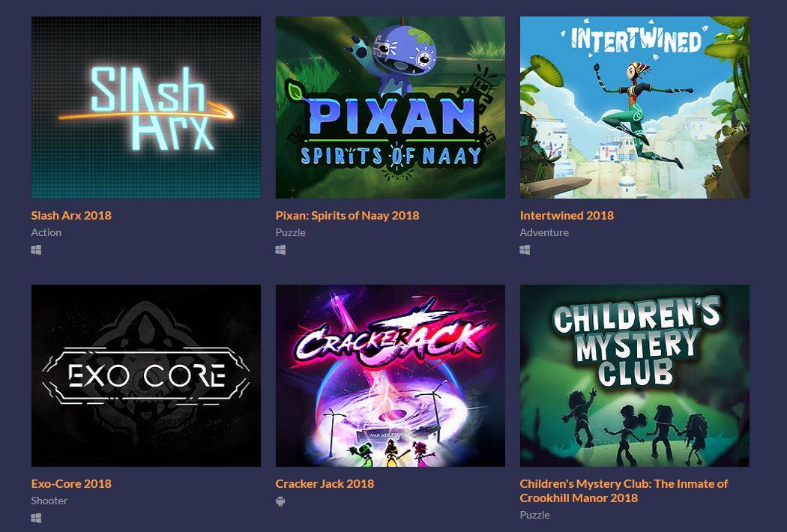This screenshot has height=532, width=787.
Task: Open the Pixan Spirits of Naay cover image
Action: tap(391, 107)
